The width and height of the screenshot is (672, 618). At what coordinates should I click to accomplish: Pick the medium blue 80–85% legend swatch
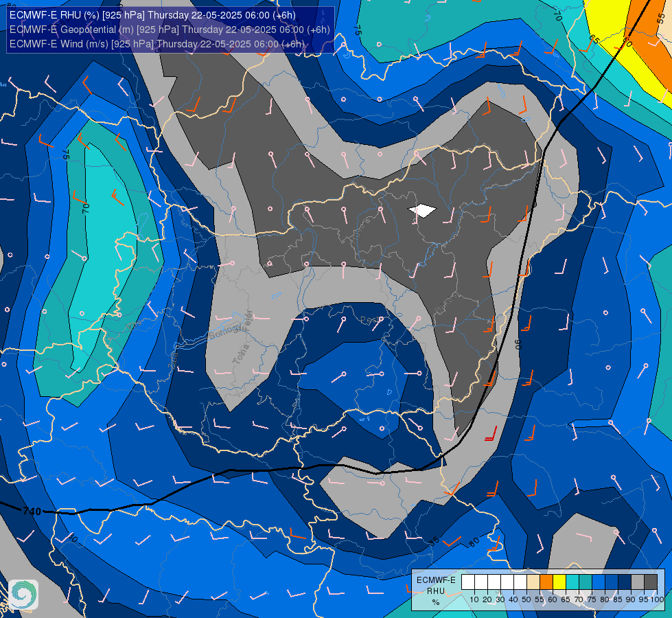coord(611,582)
